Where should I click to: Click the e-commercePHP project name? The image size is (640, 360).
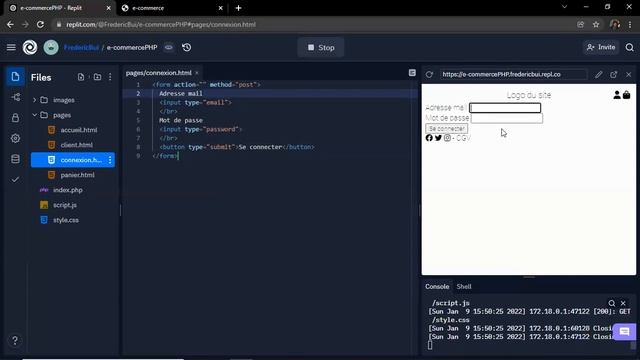pyautogui.click(x=132, y=47)
